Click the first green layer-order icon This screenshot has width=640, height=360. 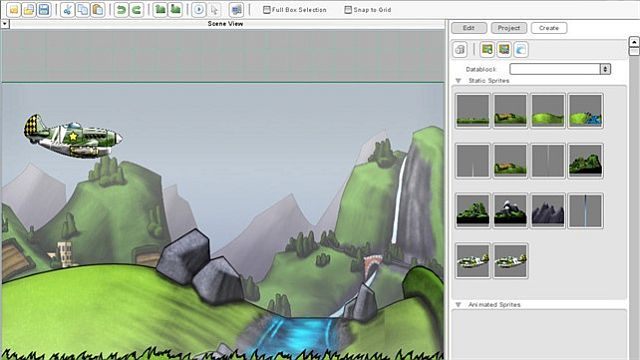pos(160,9)
